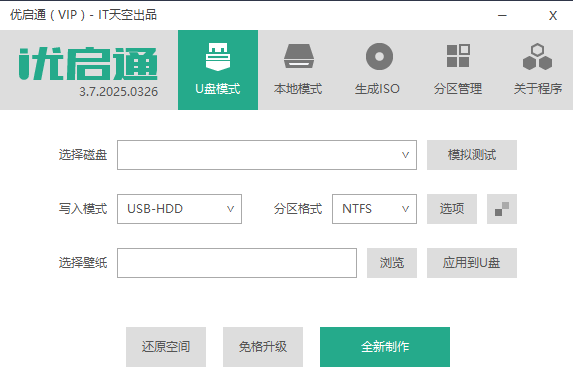
Task: Go to 关于程序 tab
Action: 537,70
